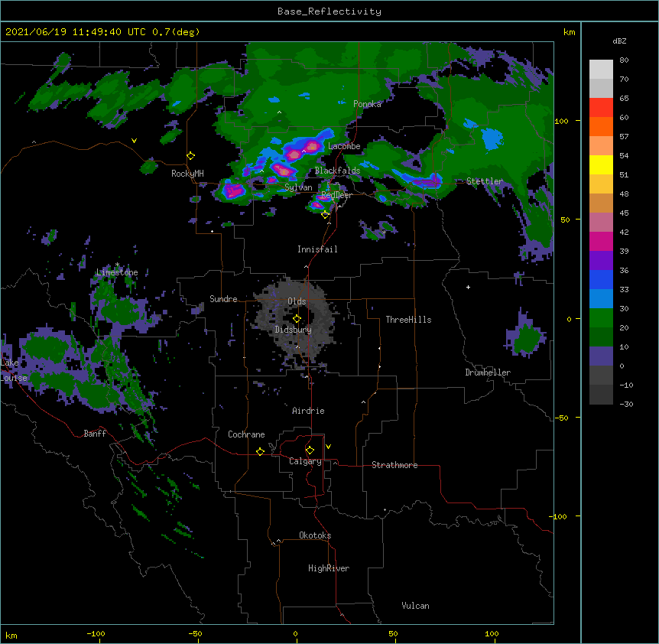Image resolution: width=659 pixels, height=644 pixels.
Task: Click the RockyMH label
Action: tap(187, 174)
